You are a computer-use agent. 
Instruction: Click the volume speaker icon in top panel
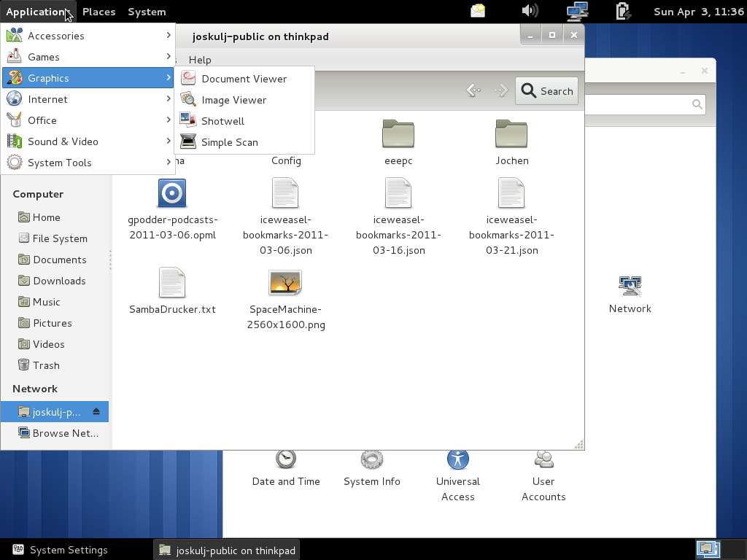[530, 11]
